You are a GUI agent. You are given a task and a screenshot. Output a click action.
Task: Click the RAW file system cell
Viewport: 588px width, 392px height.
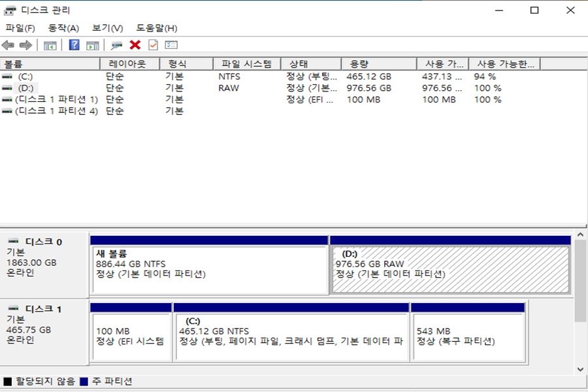pos(229,88)
